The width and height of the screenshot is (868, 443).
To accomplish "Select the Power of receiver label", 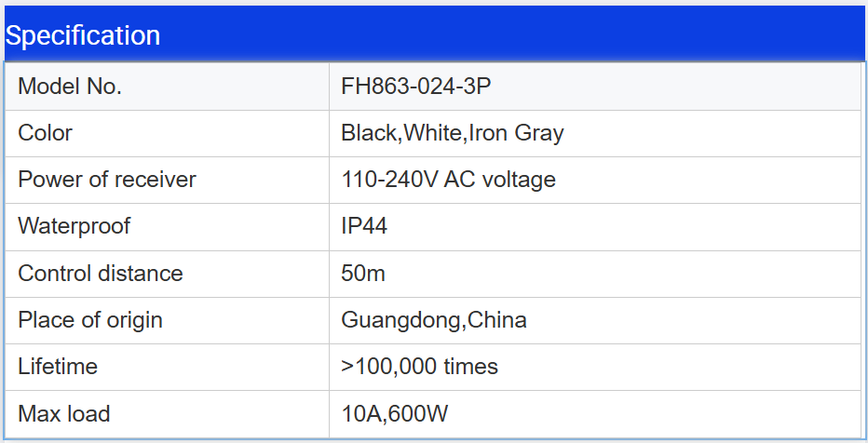I will 107,180.
